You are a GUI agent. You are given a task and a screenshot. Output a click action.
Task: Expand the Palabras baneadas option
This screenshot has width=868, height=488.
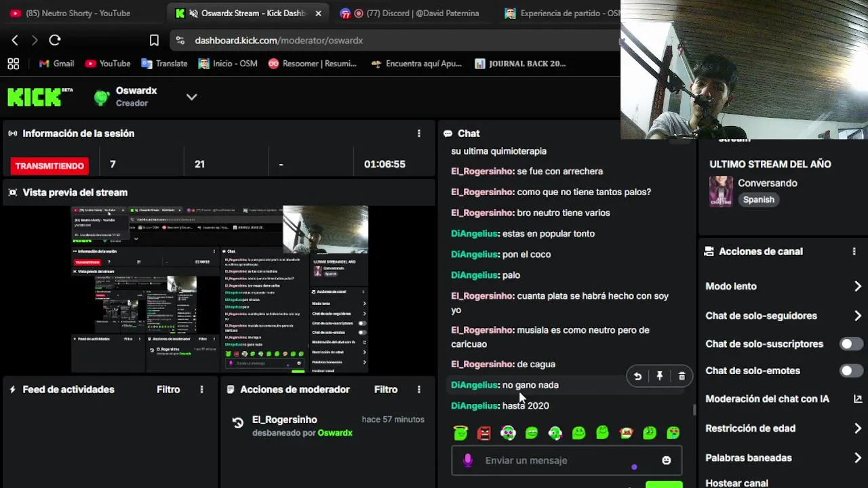coord(783,458)
